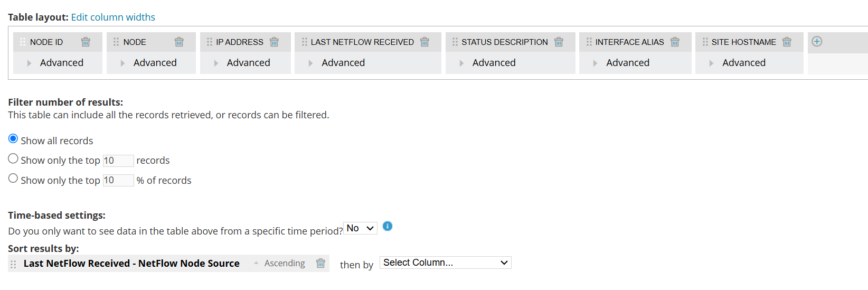Select Show only the top N records
This screenshot has height=290, width=868.
coord(13,158)
